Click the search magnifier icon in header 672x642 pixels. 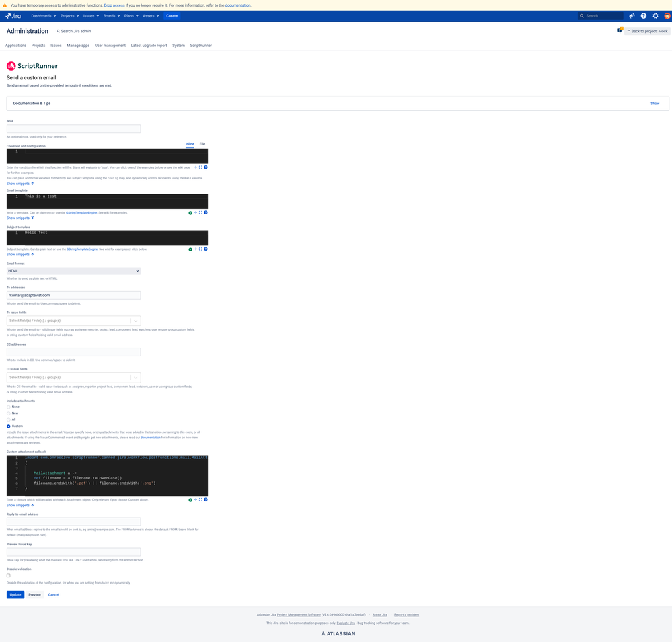[582, 16]
